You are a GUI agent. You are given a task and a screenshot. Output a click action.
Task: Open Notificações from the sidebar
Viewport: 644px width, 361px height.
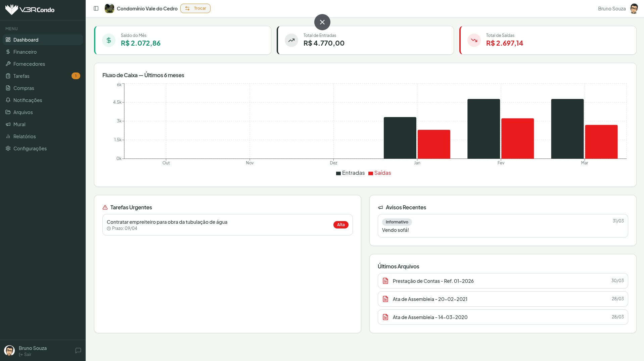click(x=28, y=100)
